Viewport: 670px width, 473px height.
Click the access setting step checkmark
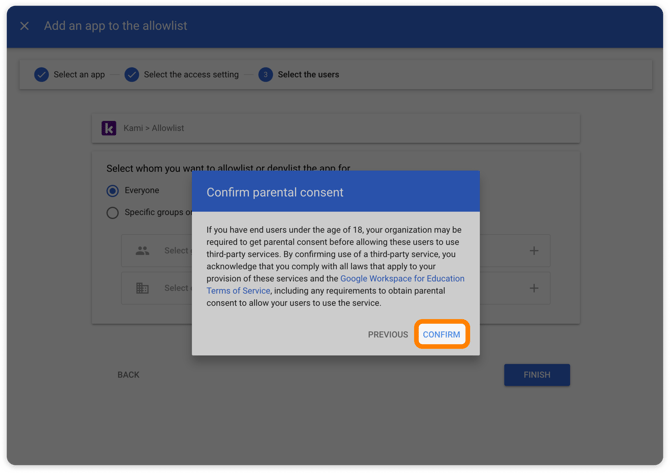(132, 75)
